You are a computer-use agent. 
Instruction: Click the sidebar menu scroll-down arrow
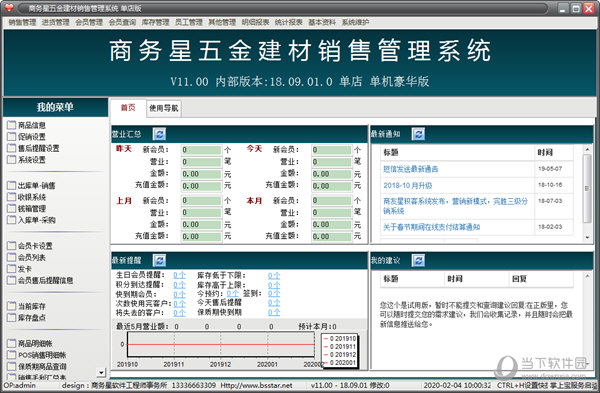pos(101,372)
